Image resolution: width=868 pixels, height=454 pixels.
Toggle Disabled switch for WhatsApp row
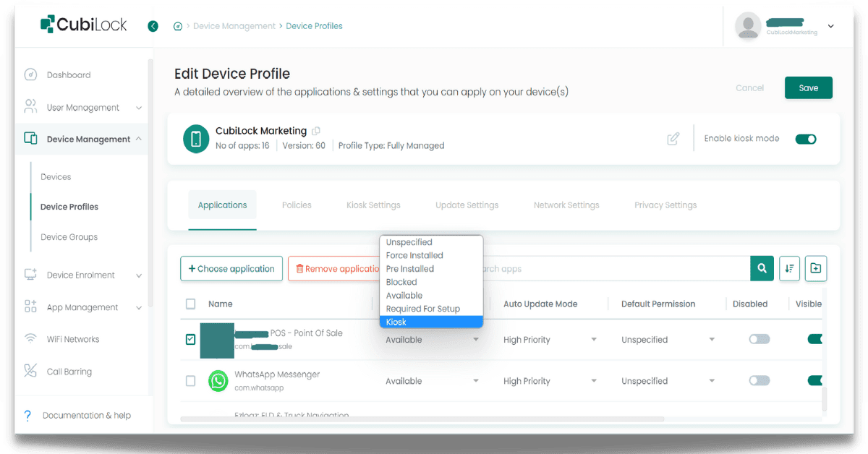click(759, 380)
